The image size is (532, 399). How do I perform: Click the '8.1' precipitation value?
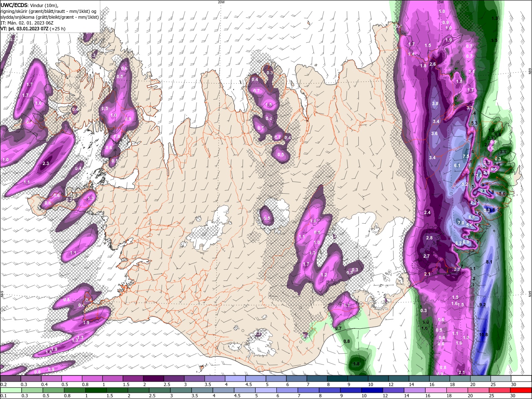click(x=489, y=262)
